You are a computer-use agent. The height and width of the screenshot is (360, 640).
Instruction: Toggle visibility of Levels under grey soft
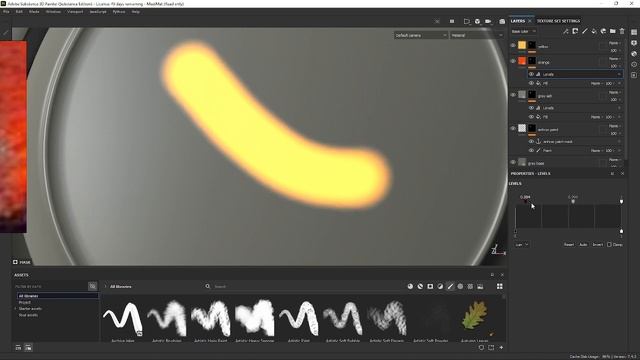tap(531, 108)
